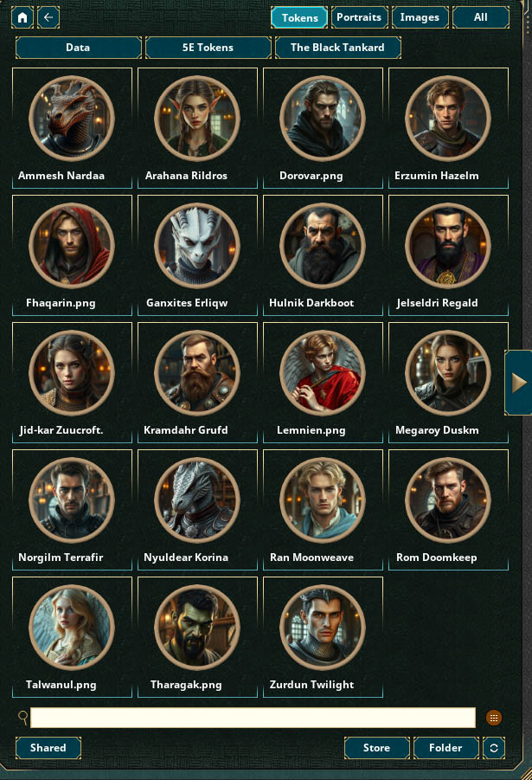Choose the Talwanul.png token

click(72, 637)
